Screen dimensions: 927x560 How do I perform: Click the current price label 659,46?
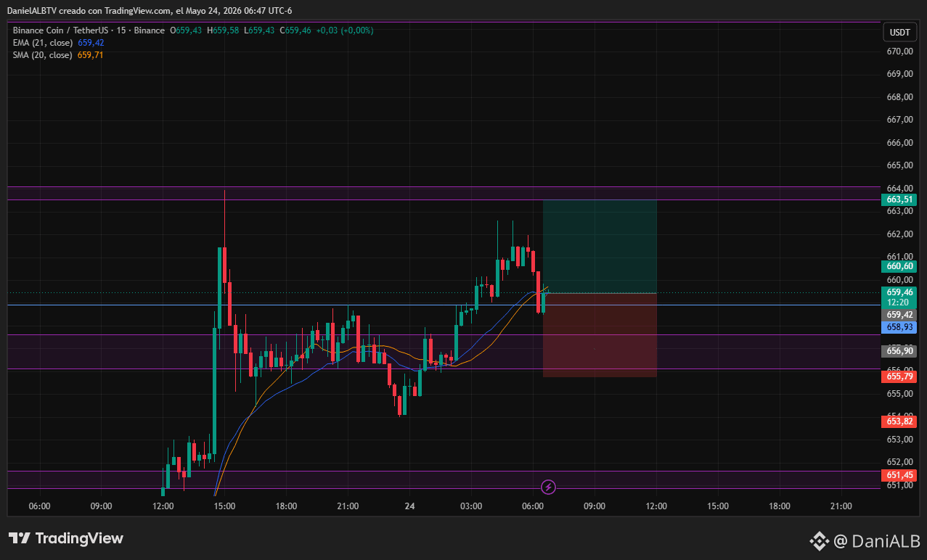tap(899, 292)
